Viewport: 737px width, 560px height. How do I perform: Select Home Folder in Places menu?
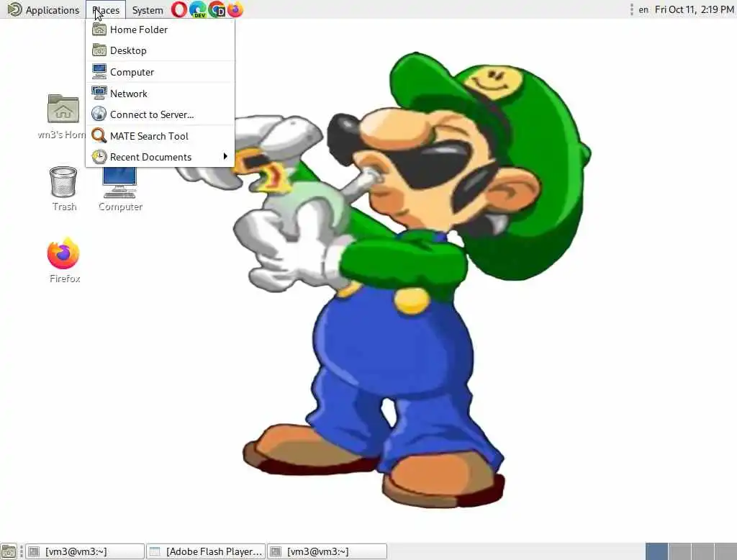point(160,30)
